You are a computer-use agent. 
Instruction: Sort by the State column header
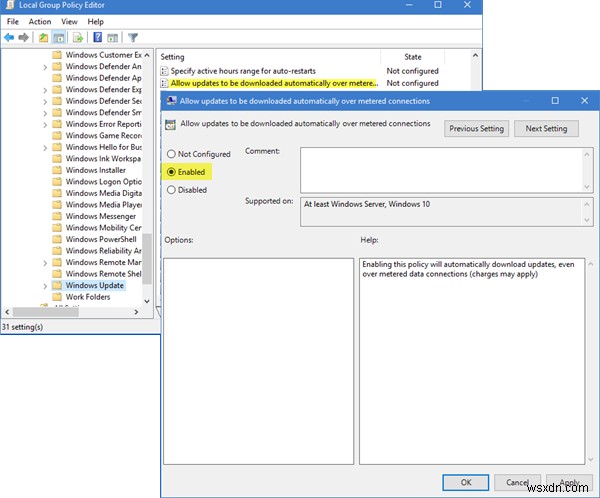pos(412,57)
